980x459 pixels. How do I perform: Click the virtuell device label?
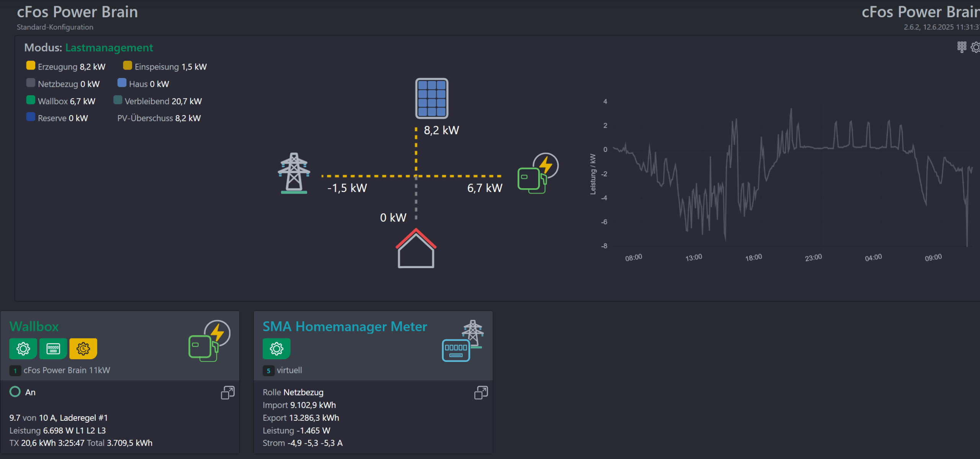[289, 370]
